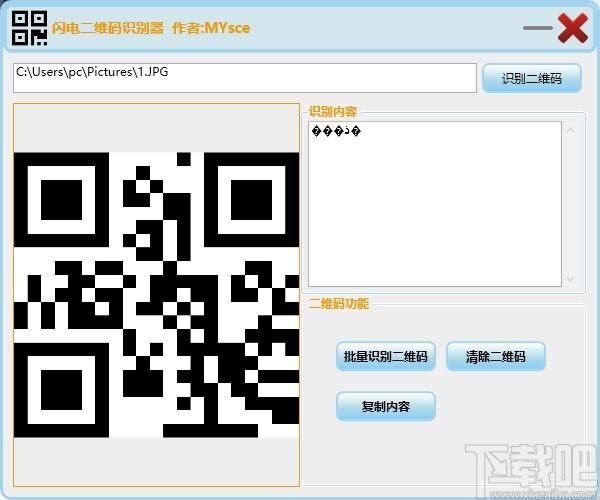Click the 清除二维码 clear button
Image resolution: width=600 pixels, height=500 pixels.
coord(496,357)
